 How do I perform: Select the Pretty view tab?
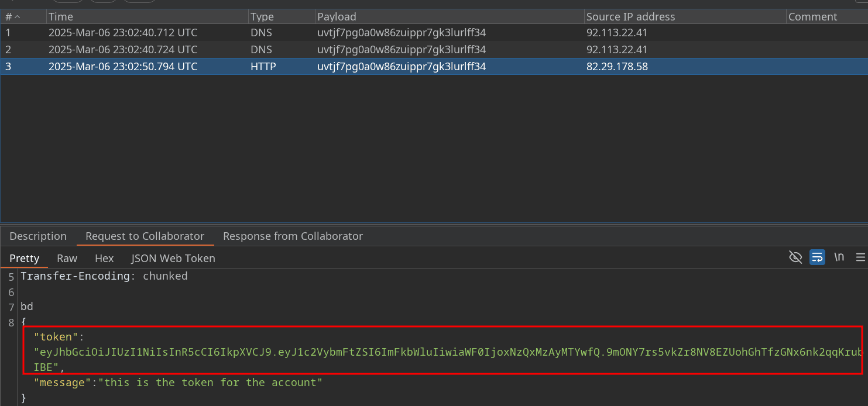25,258
